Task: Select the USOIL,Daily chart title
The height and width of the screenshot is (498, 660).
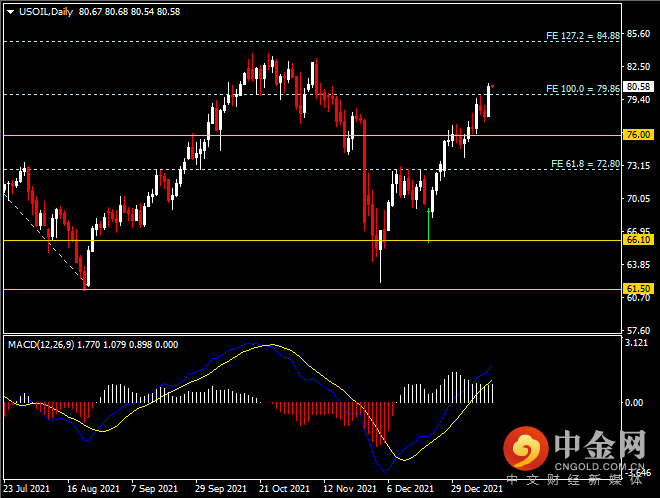Action: pos(46,12)
